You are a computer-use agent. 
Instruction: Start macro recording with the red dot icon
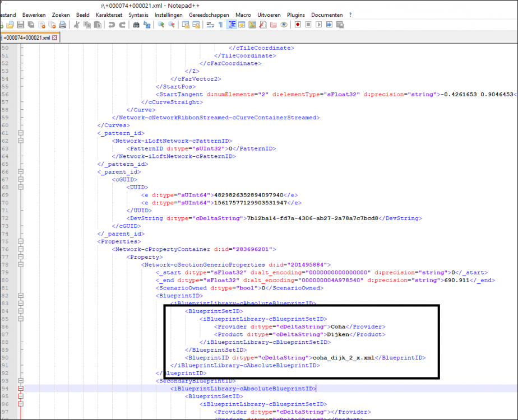(298, 25)
